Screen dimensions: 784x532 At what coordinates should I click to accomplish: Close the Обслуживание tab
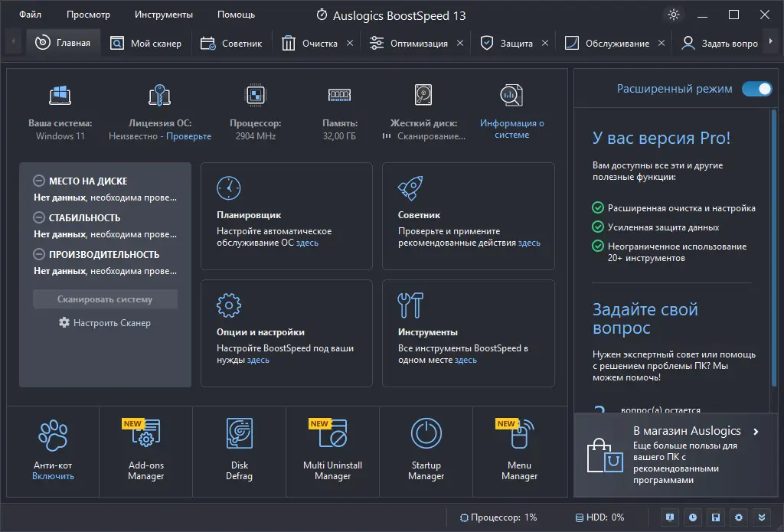[x=661, y=43]
